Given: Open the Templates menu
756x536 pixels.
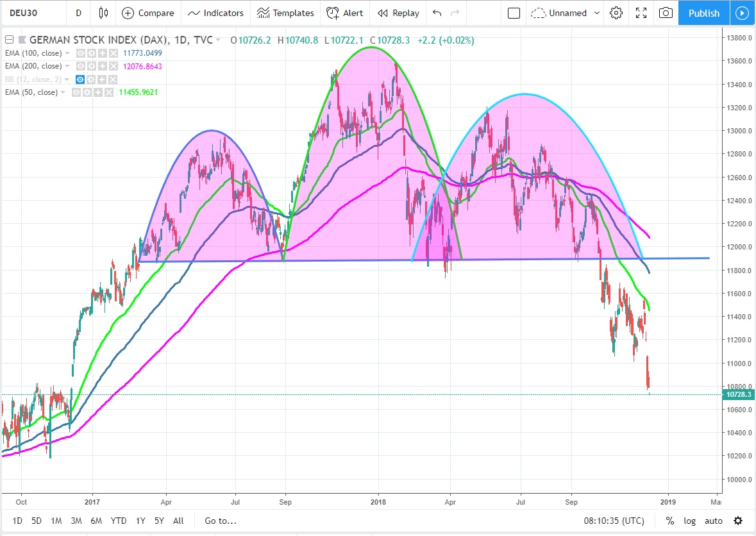Looking at the screenshot, I should coord(285,13).
